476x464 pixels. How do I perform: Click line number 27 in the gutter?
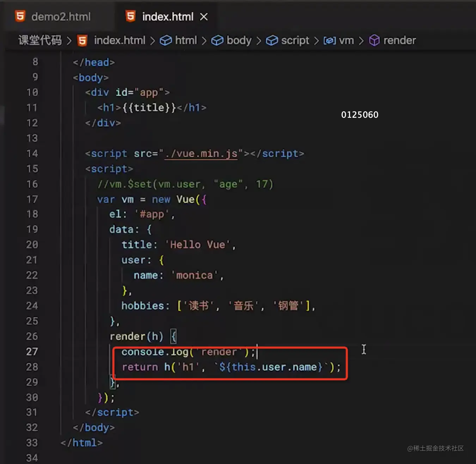[x=32, y=352]
